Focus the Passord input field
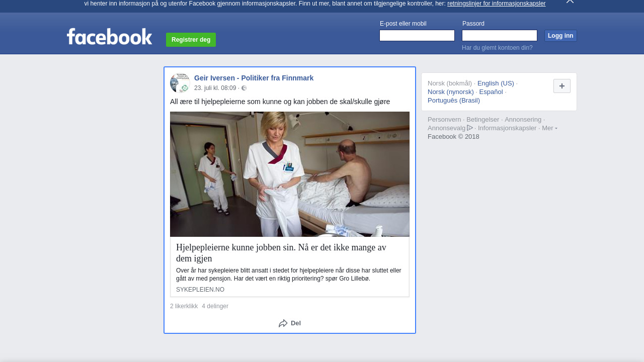Image resolution: width=644 pixels, height=362 pixels. pyautogui.click(x=500, y=35)
